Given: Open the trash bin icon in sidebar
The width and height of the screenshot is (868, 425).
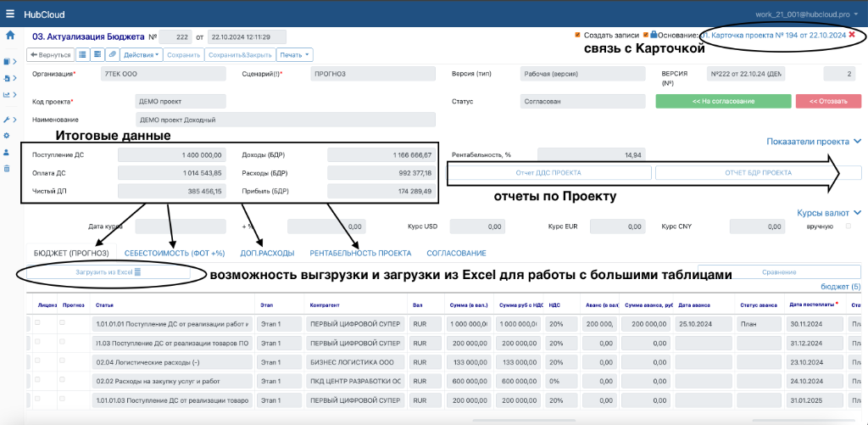Looking at the screenshot, I should [7, 168].
